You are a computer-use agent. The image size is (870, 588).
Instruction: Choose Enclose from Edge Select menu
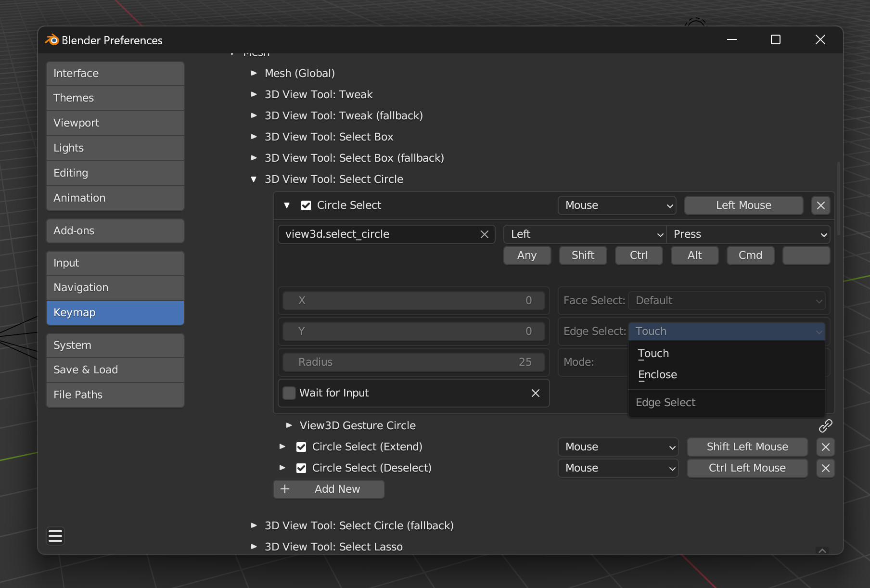(x=727, y=375)
